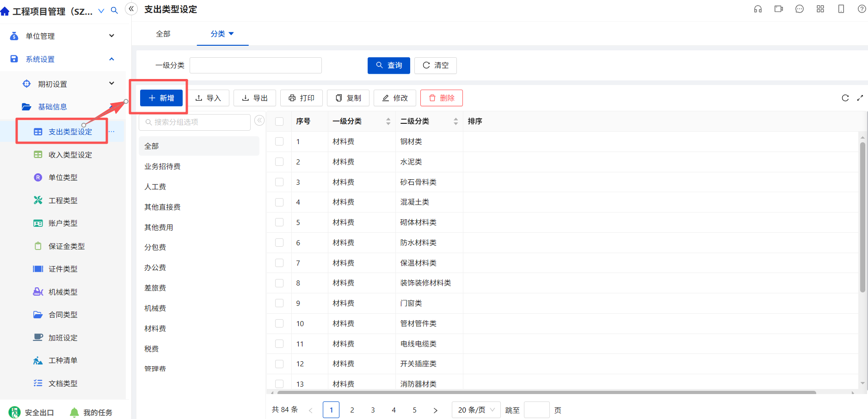Select 材料费 group
Screen dimensions: 868x419
(199, 328)
